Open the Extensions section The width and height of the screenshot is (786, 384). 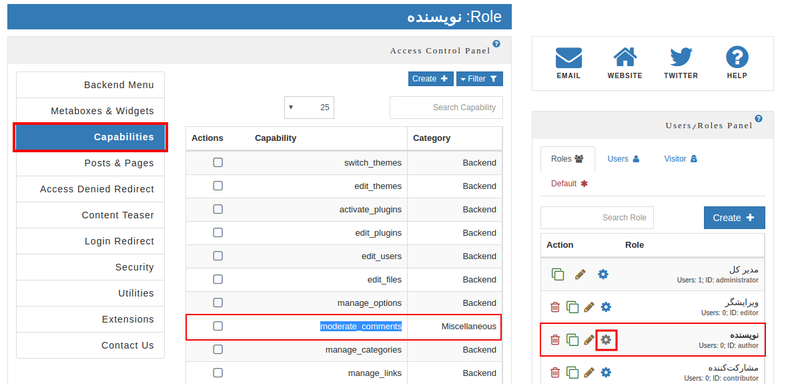click(x=90, y=319)
